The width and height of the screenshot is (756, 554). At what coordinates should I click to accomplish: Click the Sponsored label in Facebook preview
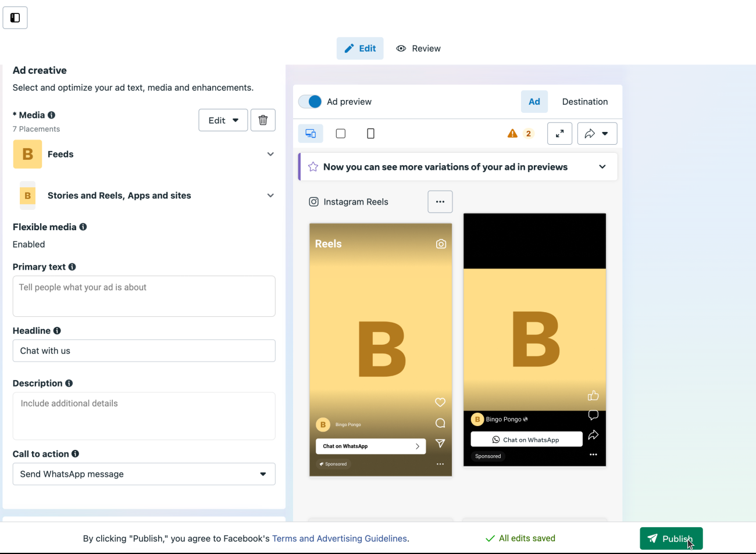pyautogui.click(x=488, y=456)
